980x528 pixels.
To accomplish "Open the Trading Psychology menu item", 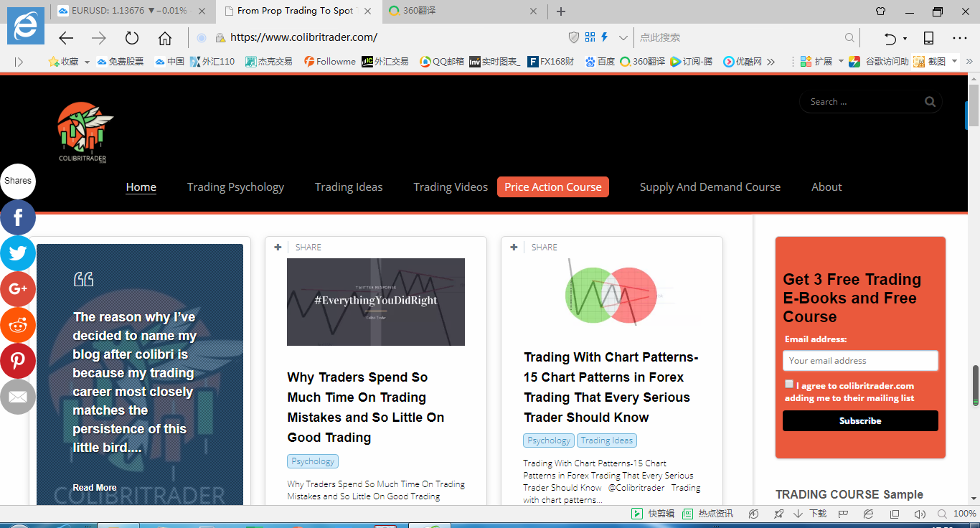I will pyautogui.click(x=235, y=187).
